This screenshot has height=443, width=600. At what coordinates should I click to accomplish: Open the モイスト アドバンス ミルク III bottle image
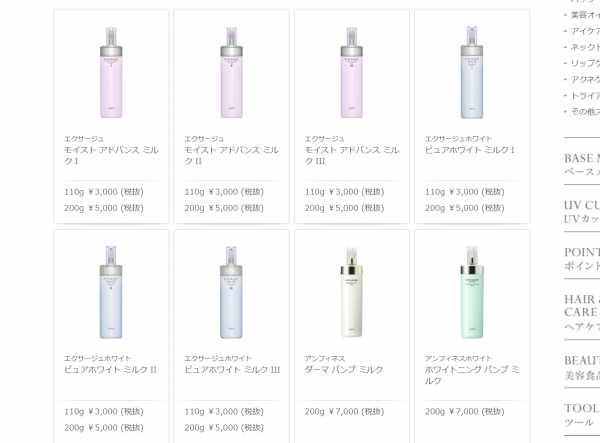click(351, 73)
